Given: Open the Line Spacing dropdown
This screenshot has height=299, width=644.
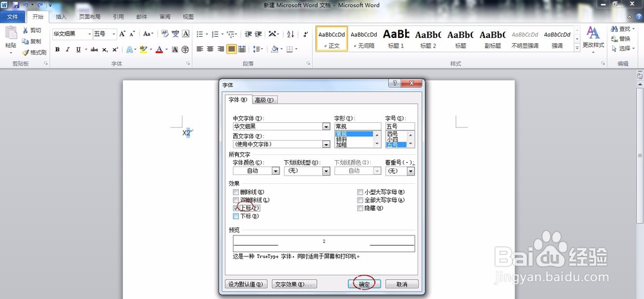Looking at the screenshot, I should tap(258, 50).
